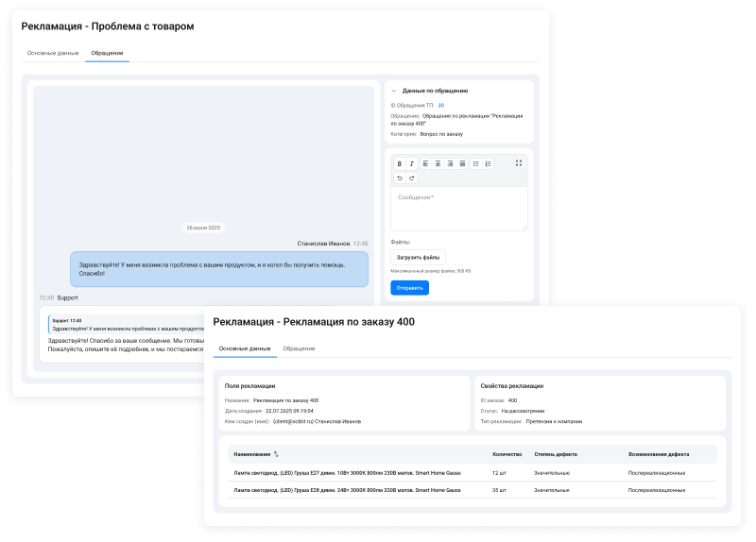This screenshot has width=756, height=542.
Task: Align message text to the right
Action: click(450, 163)
